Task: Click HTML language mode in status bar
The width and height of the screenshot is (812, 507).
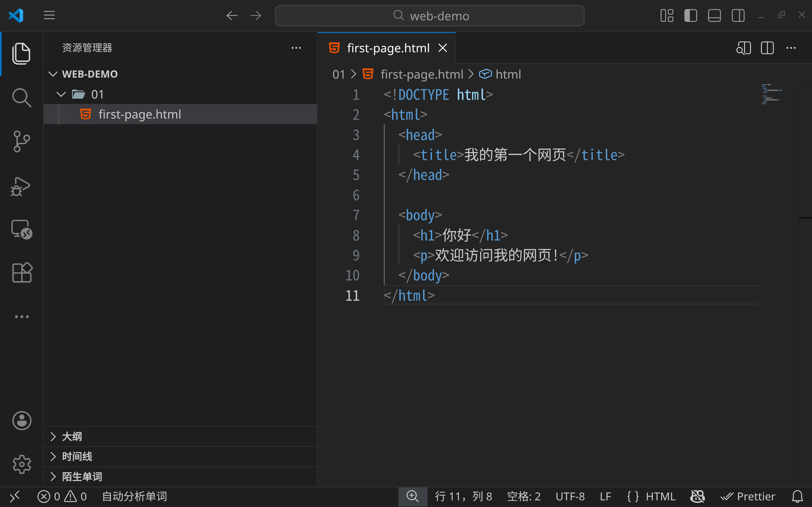Action: click(660, 497)
